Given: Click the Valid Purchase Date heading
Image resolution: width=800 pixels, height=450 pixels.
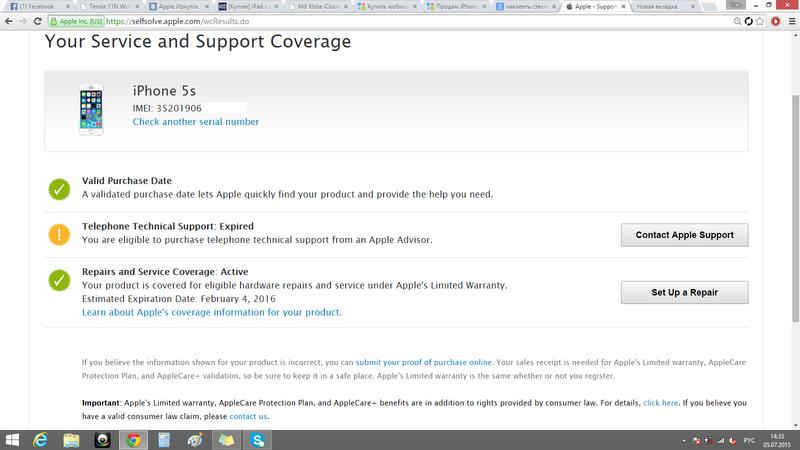Looking at the screenshot, I should (127, 181).
